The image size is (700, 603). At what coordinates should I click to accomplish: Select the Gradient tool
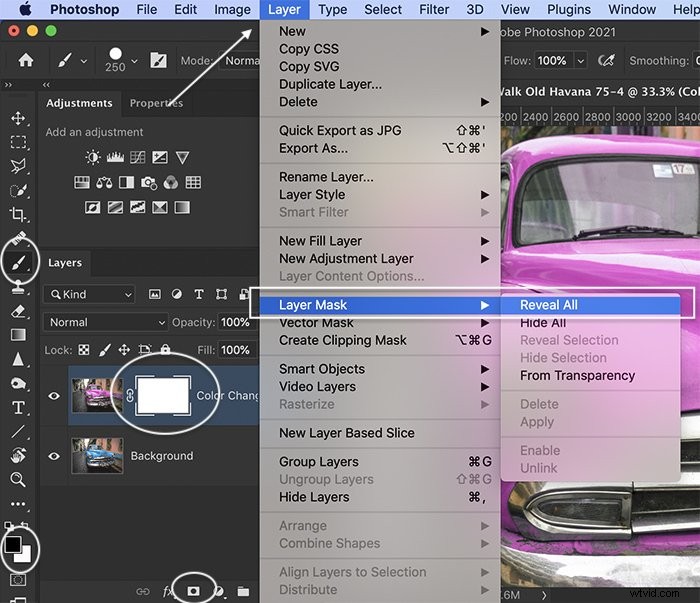[x=18, y=335]
